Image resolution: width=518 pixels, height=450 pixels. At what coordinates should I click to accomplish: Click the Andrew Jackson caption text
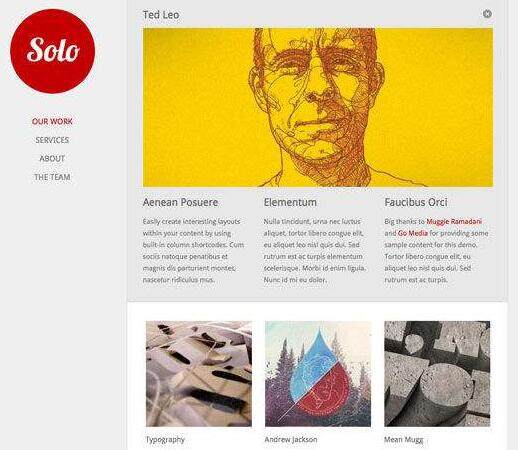[x=291, y=440]
